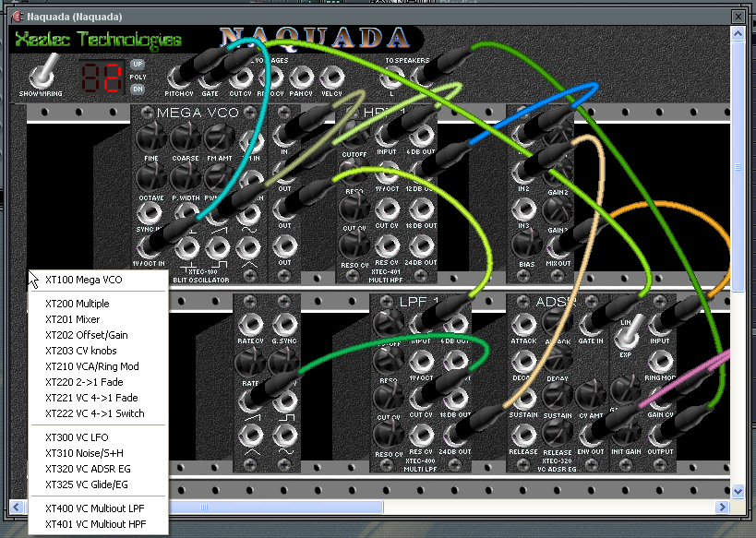The width and height of the screenshot is (756, 538).
Task: Click the HPF 1V/OCT jack
Action: click(x=387, y=173)
